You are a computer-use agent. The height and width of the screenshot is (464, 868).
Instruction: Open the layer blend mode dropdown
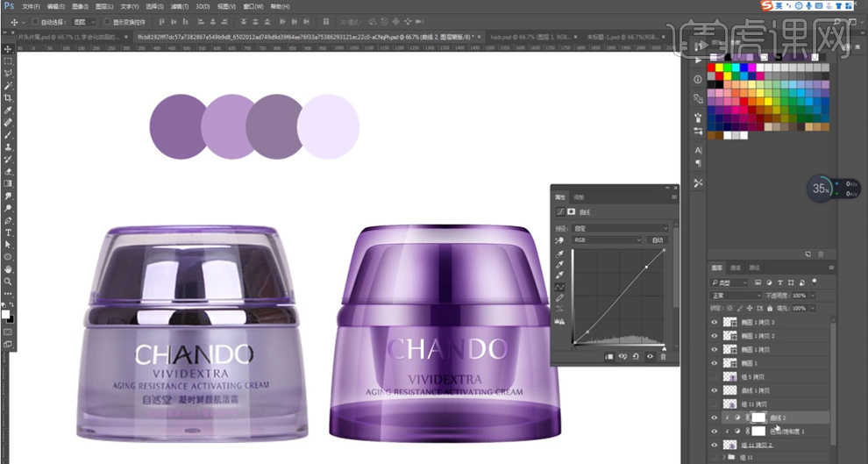pos(736,296)
